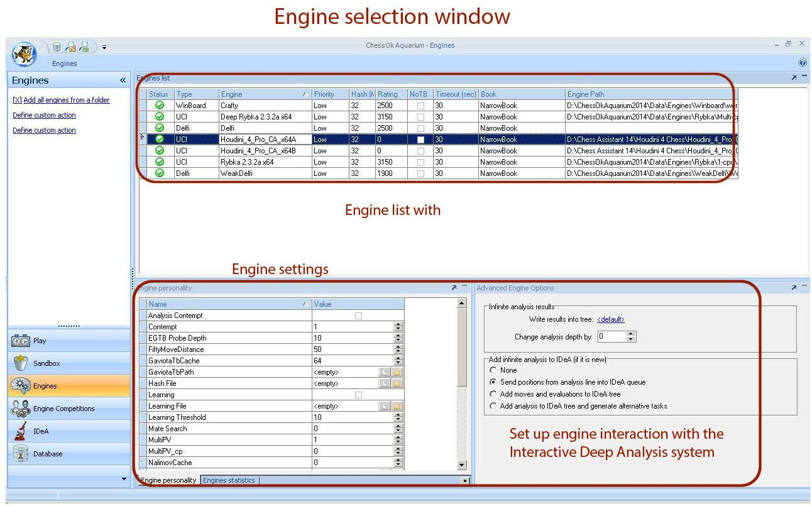812x506 pixels.
Task: Click the ChessOK Aquarium fish application button
Action: 24,53
